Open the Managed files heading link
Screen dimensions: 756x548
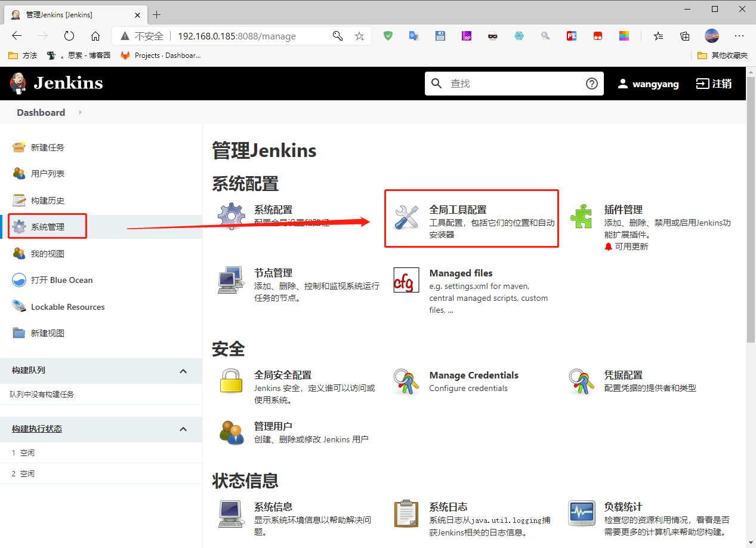click(x=461, y=273)
